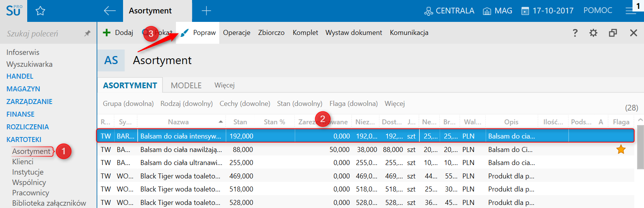Image resolution: width=644 pixels, height=208 pixels.
Task: Close the Asortyment module with X
Action: (x=634, y=33)
